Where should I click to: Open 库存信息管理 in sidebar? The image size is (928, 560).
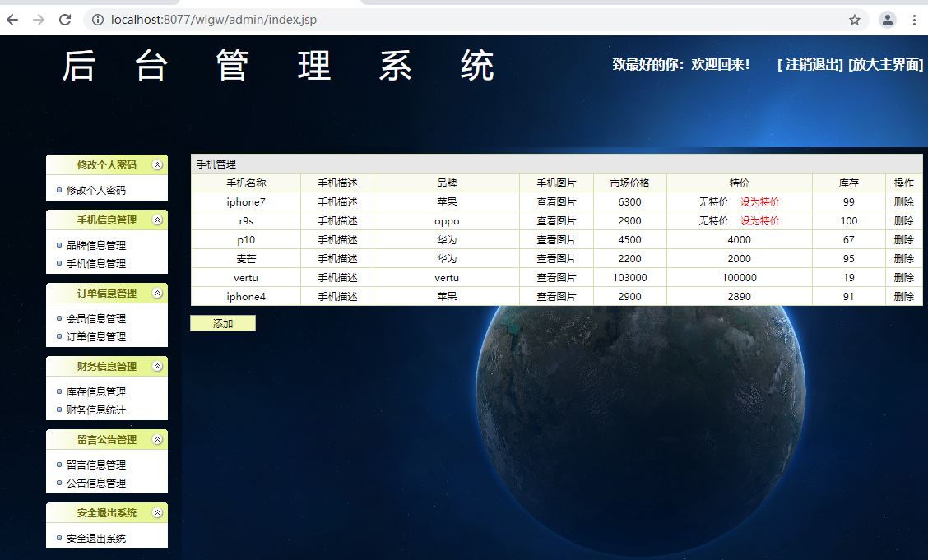point(96,392)
